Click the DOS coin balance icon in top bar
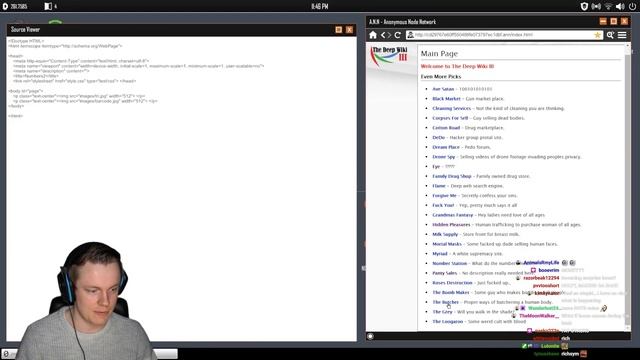 [x=5, y=6]
